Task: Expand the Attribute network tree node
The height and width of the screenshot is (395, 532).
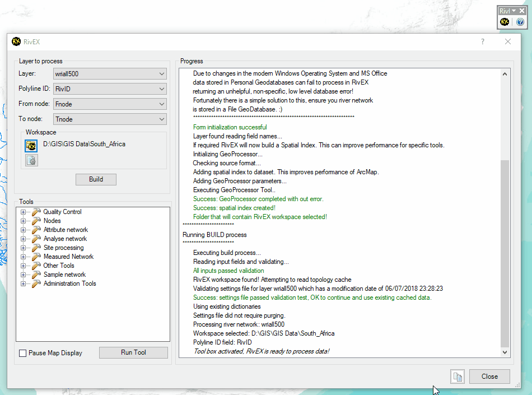Action: (23, 230)
